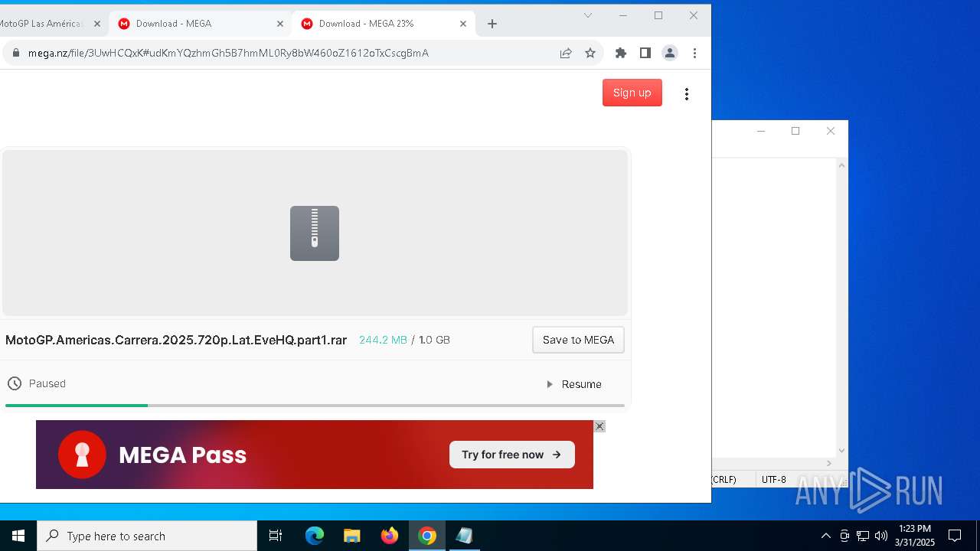Open network status tray icon

pyautogui.click(x=863, y=536)
